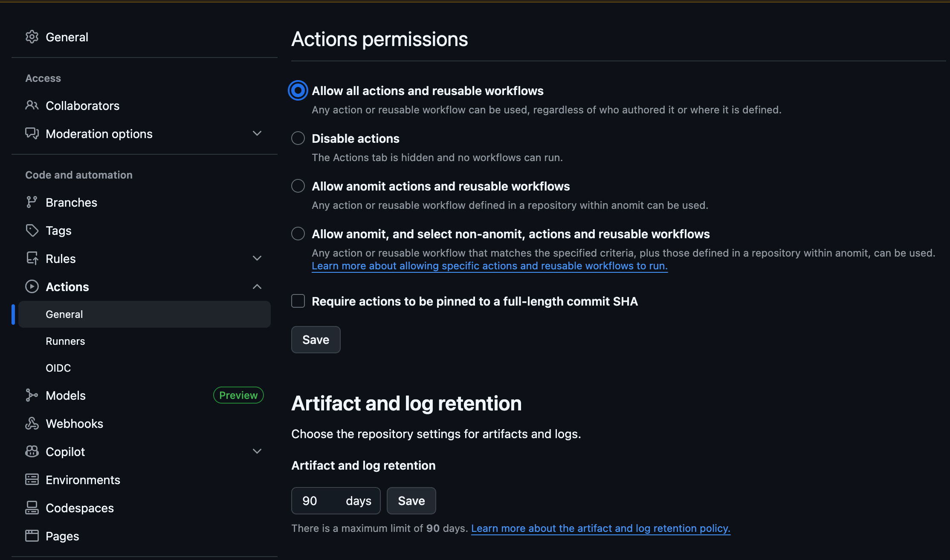Select Allow anomit actions and reusable workflows

pos(298,186)
